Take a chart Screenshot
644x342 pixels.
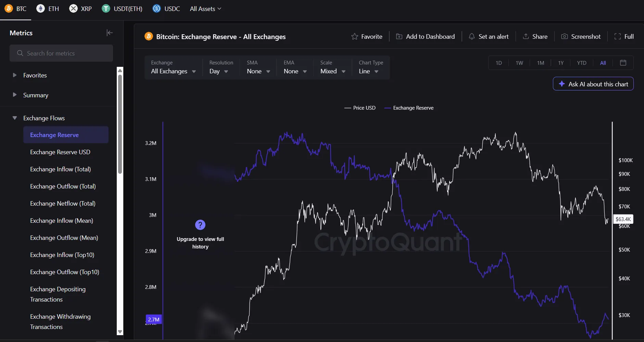click(581, 36)
